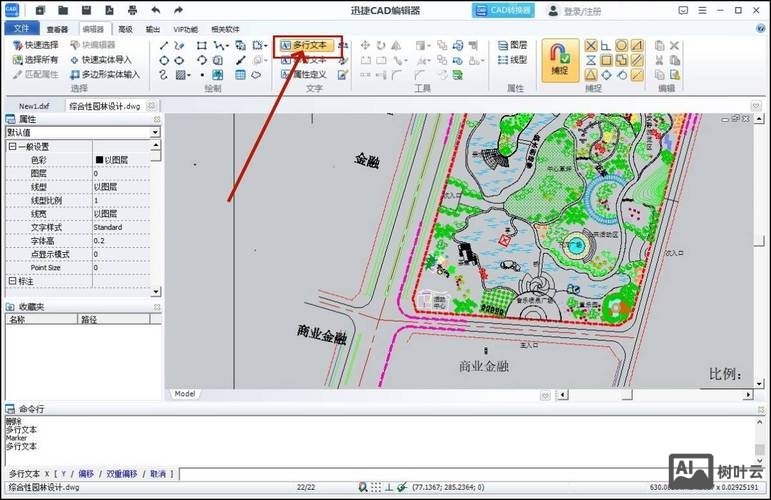This screenshot has height=500, width=771.
Task: Open the 图层 layers manager
Action: coord(512,45)
